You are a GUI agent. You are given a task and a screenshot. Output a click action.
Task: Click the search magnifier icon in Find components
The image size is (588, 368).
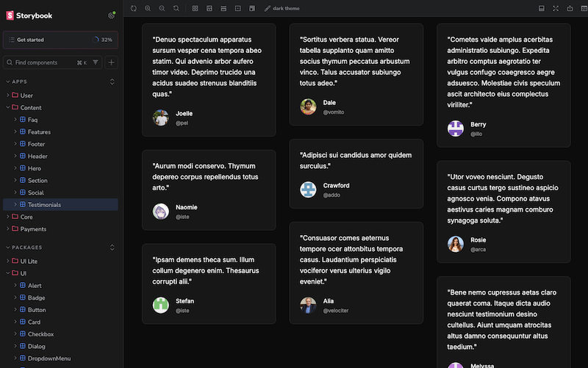click(10, 62)
